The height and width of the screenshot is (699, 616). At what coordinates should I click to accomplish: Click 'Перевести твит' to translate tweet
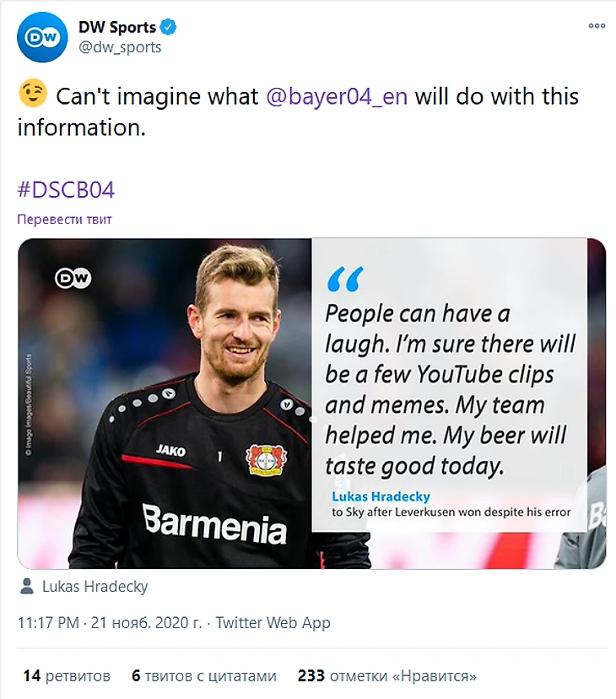[x=64, y=219]
